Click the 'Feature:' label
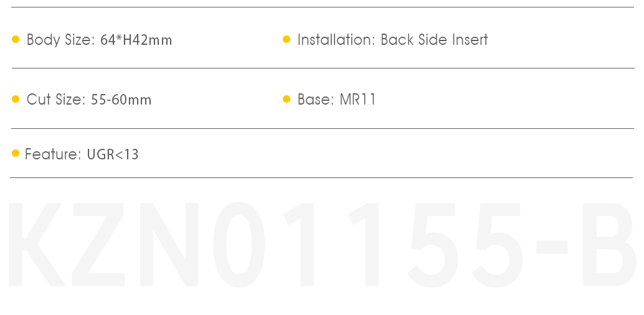This screenshot has height=315, width=644. [54, 155]
